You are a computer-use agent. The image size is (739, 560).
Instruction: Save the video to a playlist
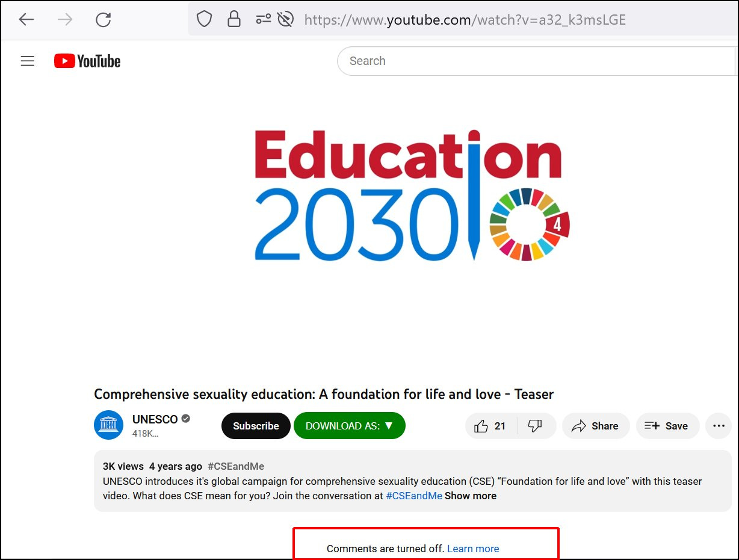coord(667,426)
